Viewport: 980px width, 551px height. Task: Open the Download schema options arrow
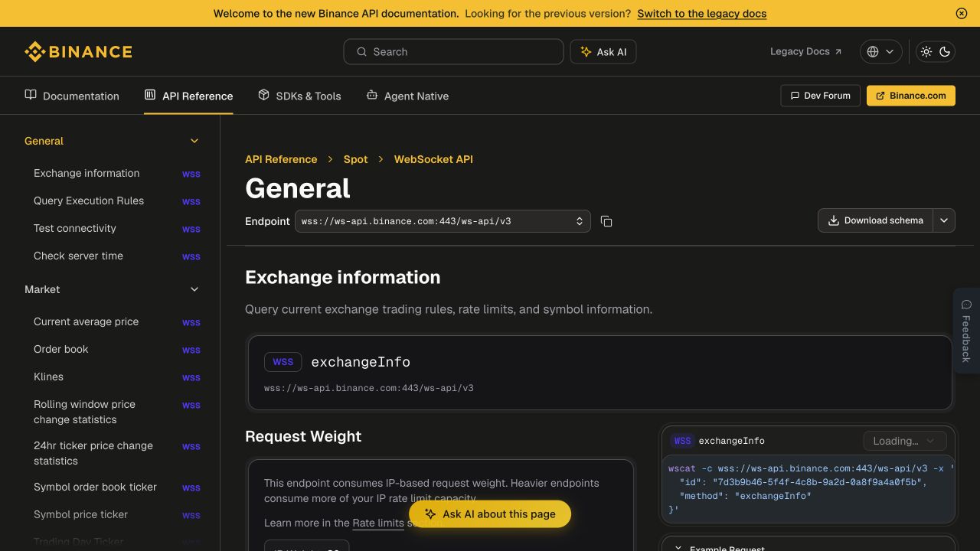(944, 220)
